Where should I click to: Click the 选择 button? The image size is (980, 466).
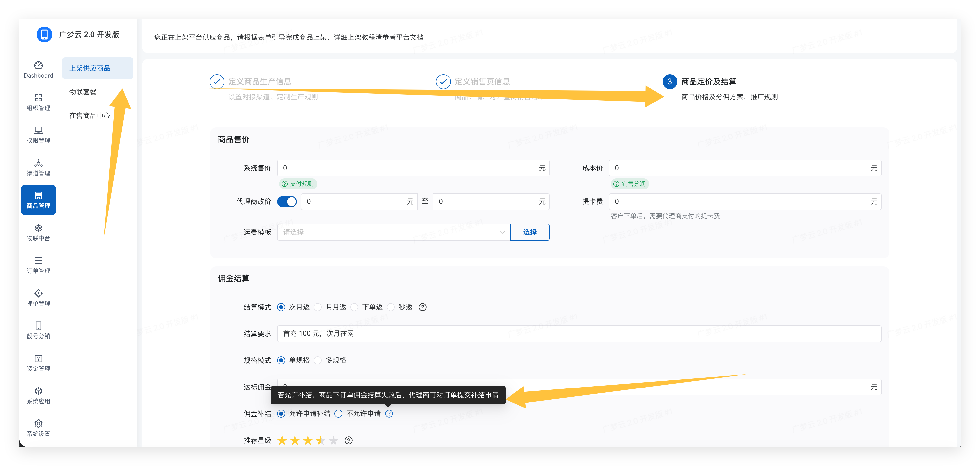(x=529, y=232)
